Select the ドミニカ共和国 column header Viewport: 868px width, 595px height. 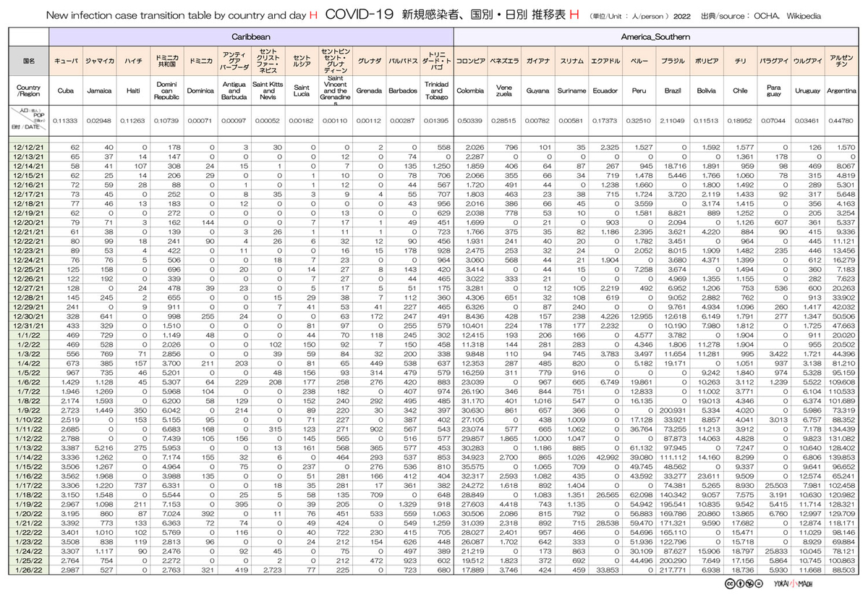tap(166, 62)
